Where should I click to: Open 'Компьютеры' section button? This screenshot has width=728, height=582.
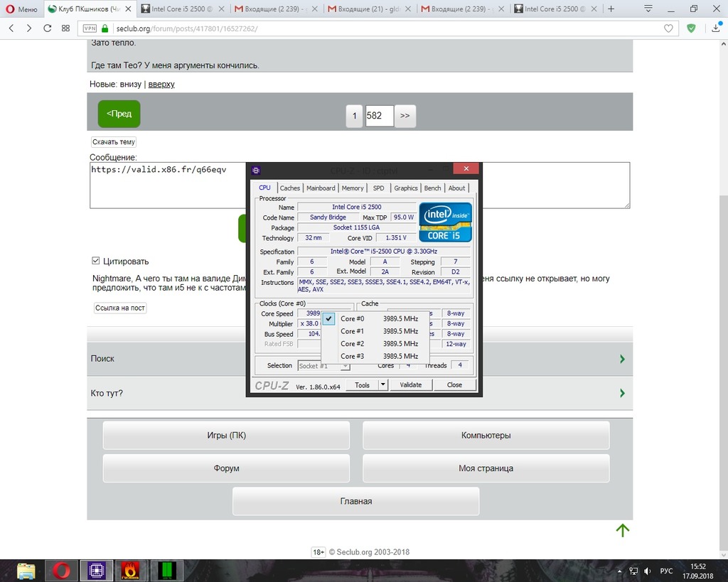pos(486,436)
